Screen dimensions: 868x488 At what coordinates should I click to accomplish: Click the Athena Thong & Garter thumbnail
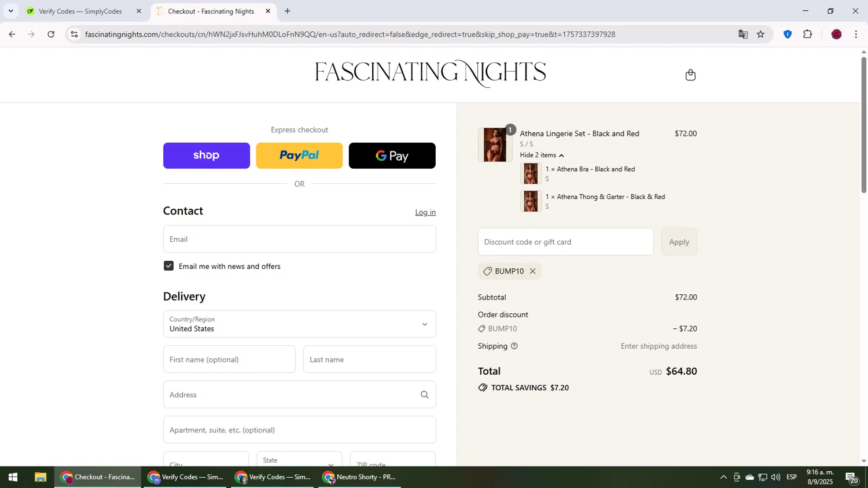coord(531,201)
